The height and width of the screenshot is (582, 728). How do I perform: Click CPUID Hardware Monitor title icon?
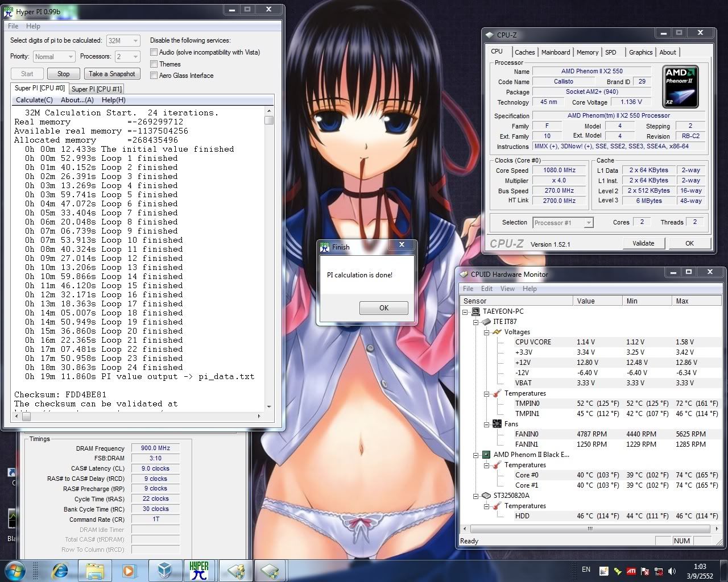pos(464,274)
